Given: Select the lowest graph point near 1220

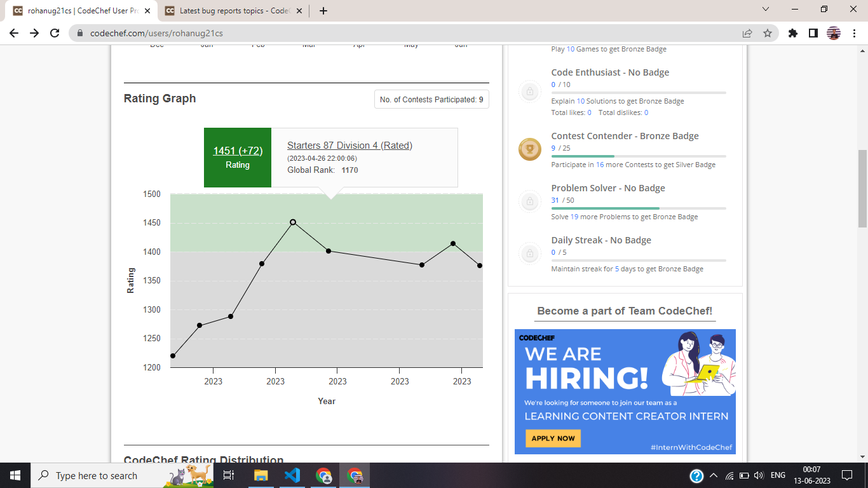Looking at the screenshot, I should pos(173,356).
